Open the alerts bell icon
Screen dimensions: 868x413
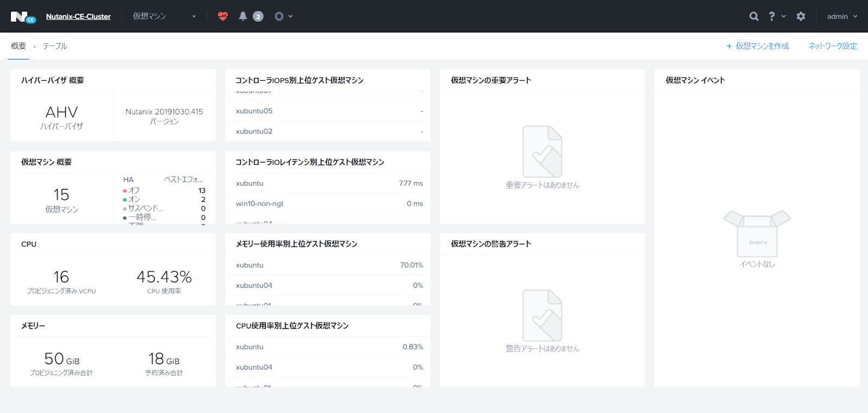[243, 16]
